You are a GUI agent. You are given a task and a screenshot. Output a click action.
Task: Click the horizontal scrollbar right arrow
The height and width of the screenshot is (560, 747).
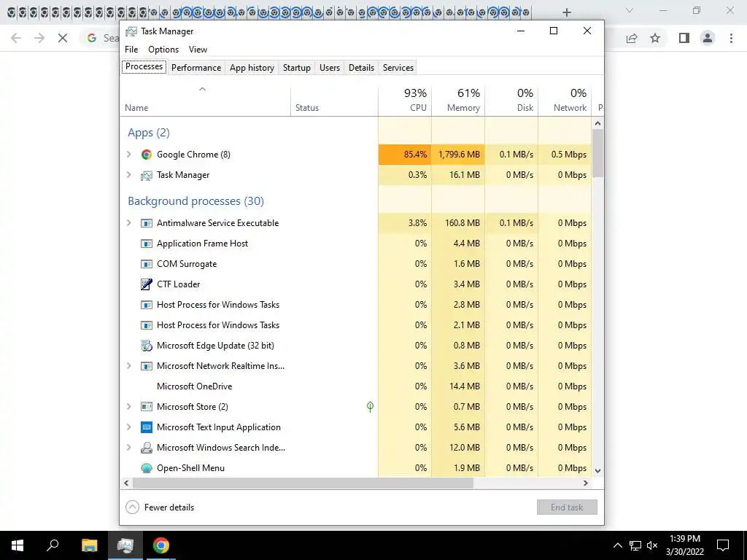click(x=586, y=483)
